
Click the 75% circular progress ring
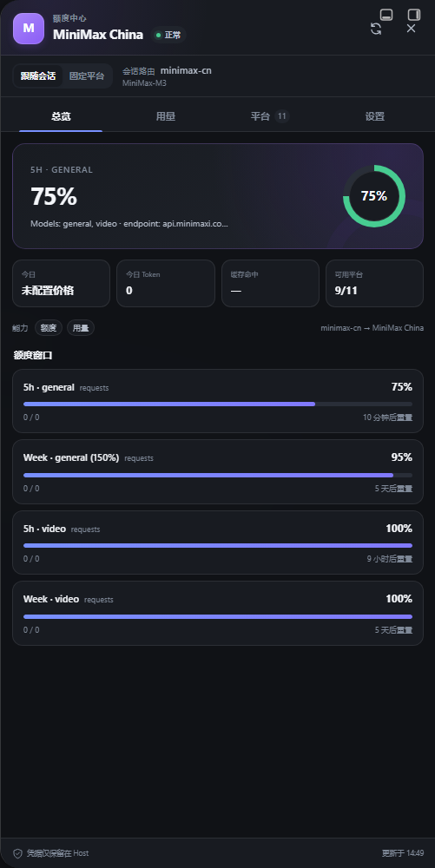(374, 196)
